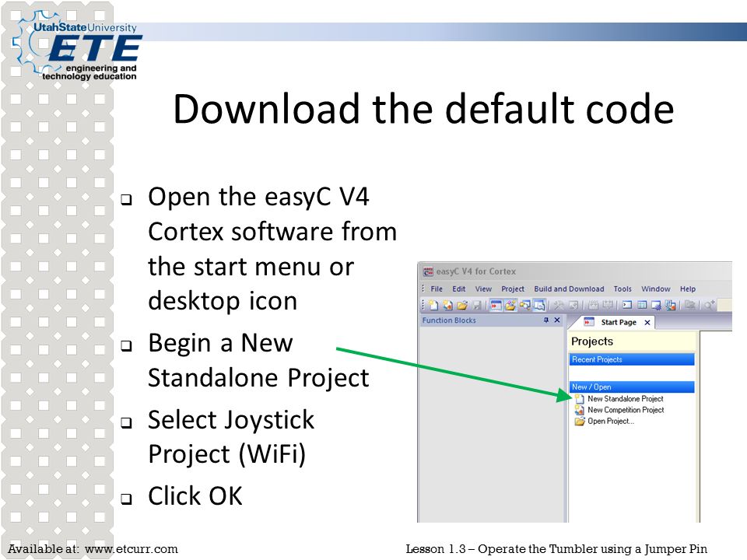
Task: Open the Help menu
Action: 687,289
